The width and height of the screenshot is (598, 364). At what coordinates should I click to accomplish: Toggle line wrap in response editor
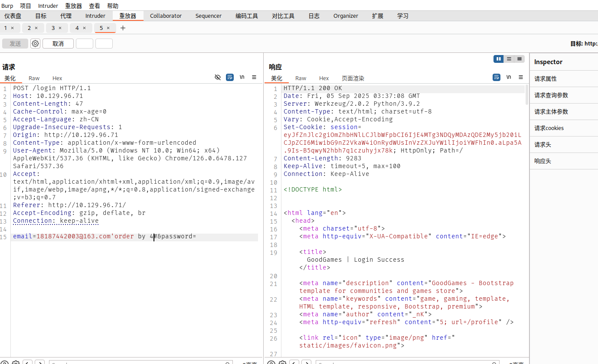[497, 78]
